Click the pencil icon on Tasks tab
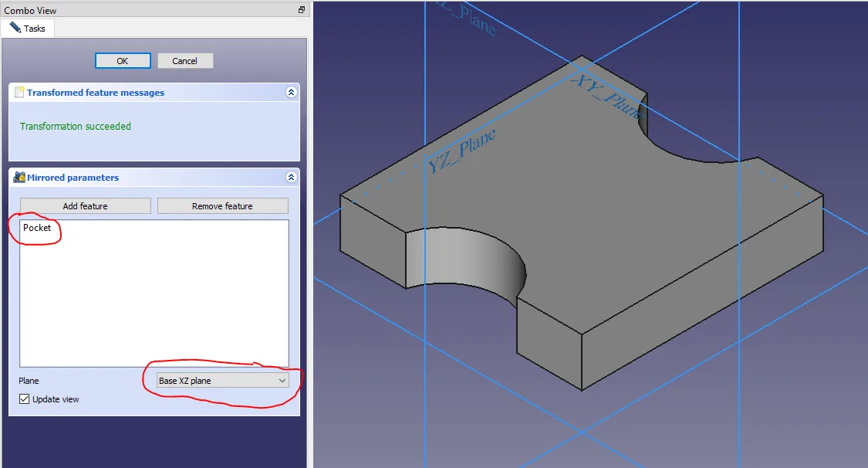The width and height of the screenshot is (868, 468). (15, 28)
